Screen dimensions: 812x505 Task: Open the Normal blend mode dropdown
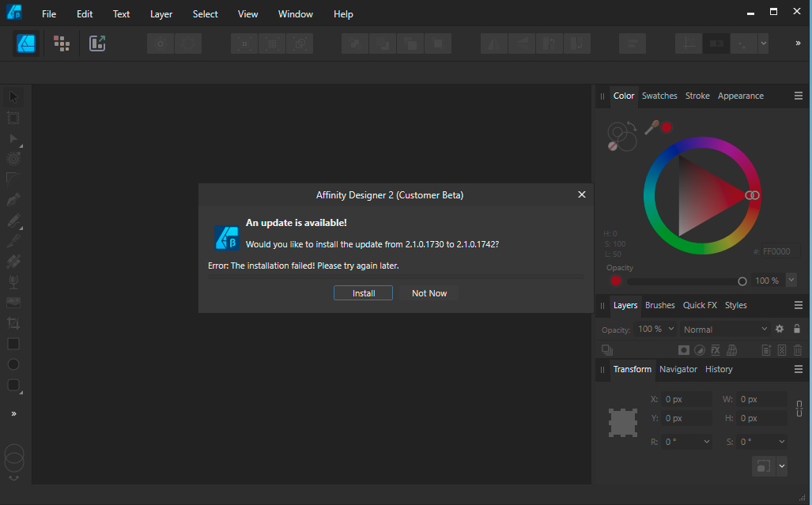tap(724, 330)
